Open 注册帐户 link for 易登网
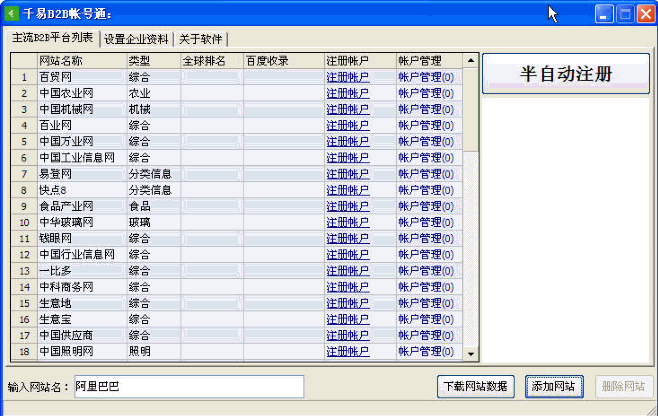Screen dimensions: 658x416 (348, 174)
